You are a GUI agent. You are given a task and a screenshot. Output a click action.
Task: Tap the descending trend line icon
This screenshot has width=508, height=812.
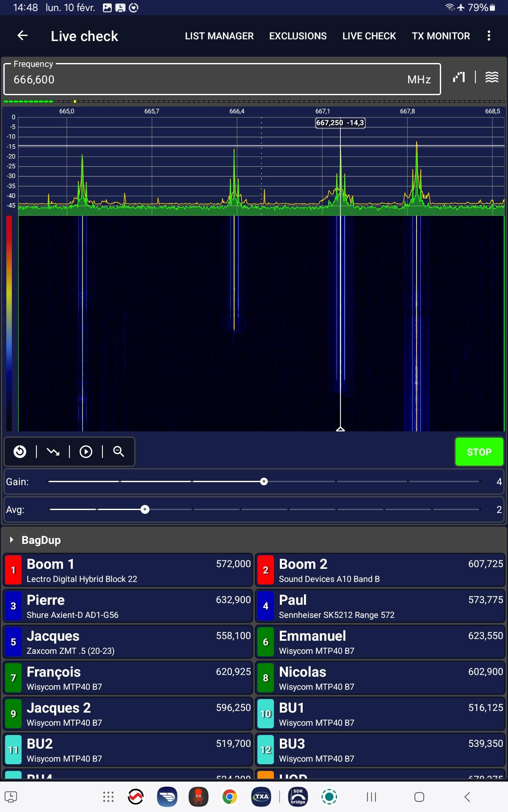click(x=53, y=452)
